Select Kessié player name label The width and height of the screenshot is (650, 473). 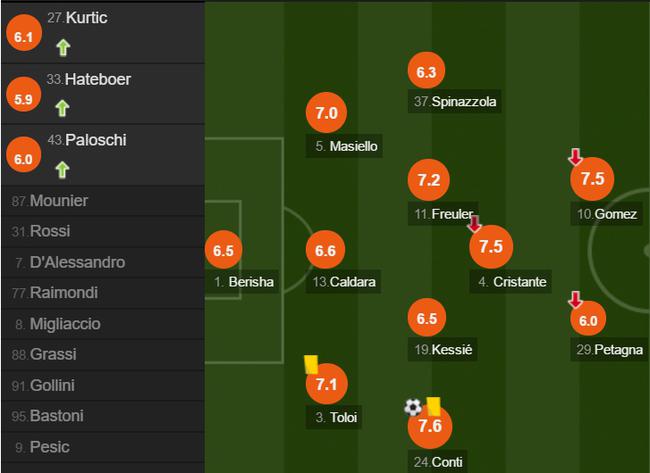point(443,349)
